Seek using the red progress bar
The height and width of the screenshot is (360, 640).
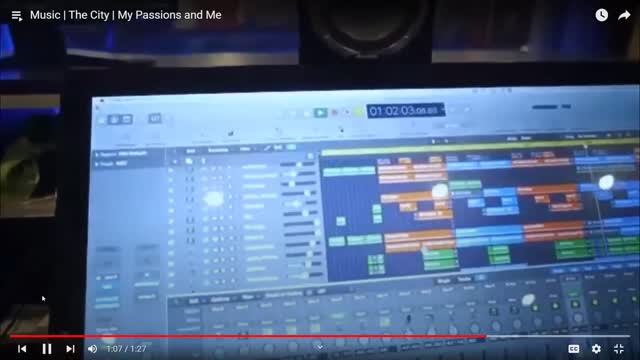coord(320,336)
